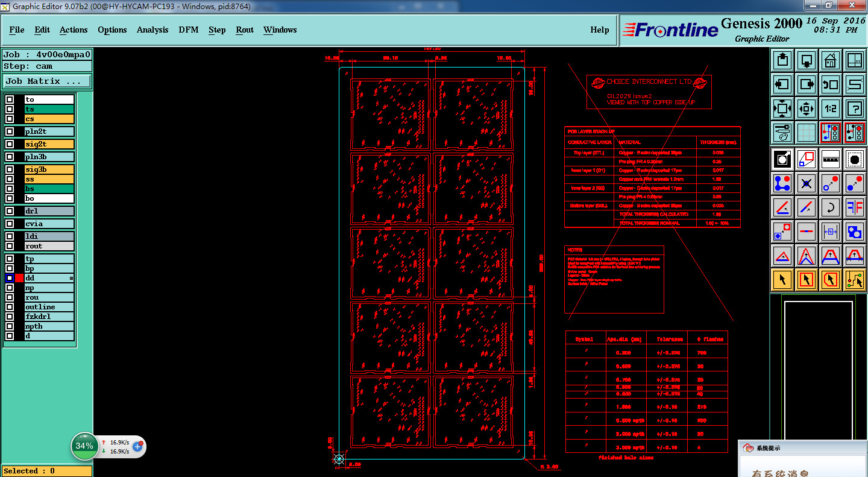Image resolution: width=868 pixels, height=477 pixels.
Task: Select the ruler measurement tool
Action: coord(830,159)
